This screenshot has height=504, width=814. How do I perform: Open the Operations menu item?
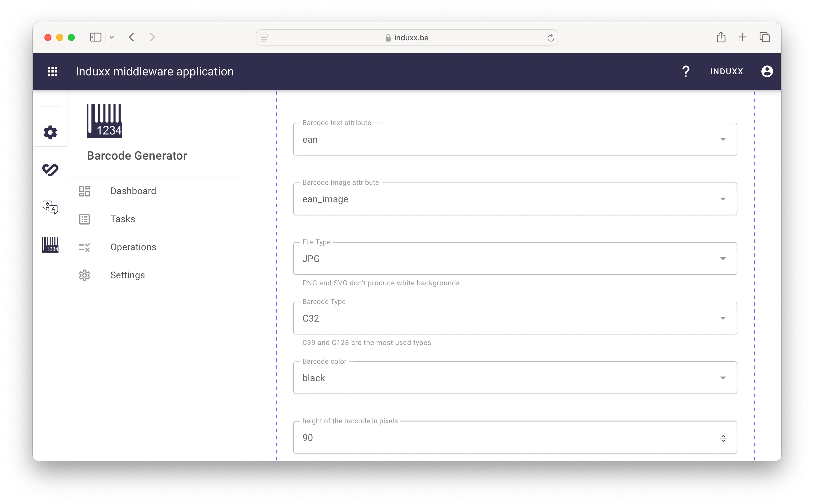click(x=133, y=247)
